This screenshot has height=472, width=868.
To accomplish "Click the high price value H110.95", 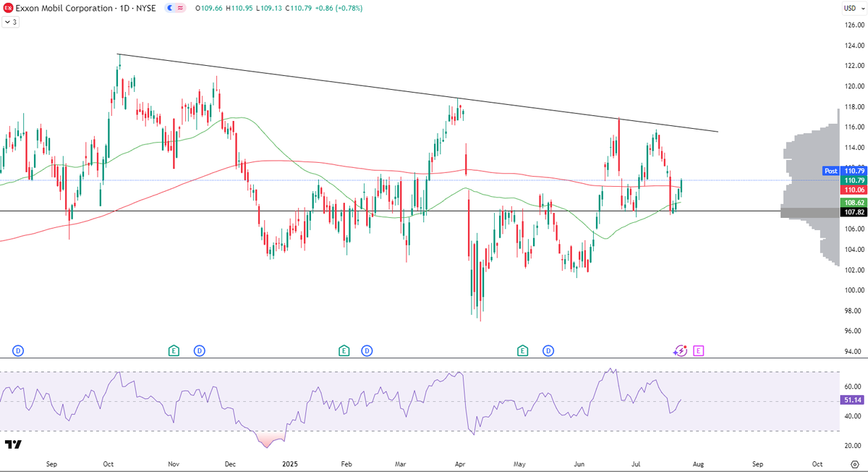I will pyautogui.click(x=239, y=8).
